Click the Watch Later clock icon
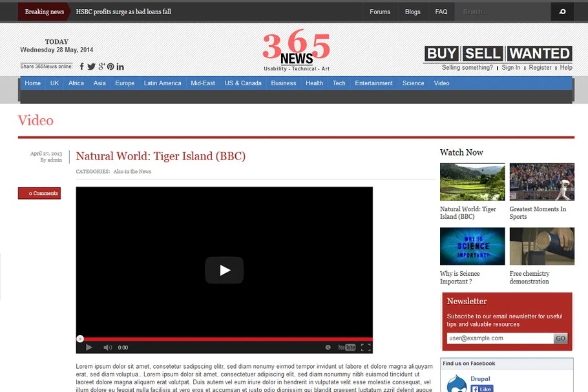Image resolution: width=588 pixels, height=392 pixels. [x=328, y=347]
